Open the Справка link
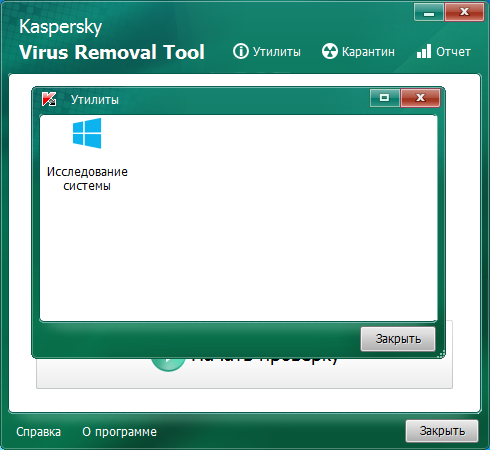 pos(39,432)
